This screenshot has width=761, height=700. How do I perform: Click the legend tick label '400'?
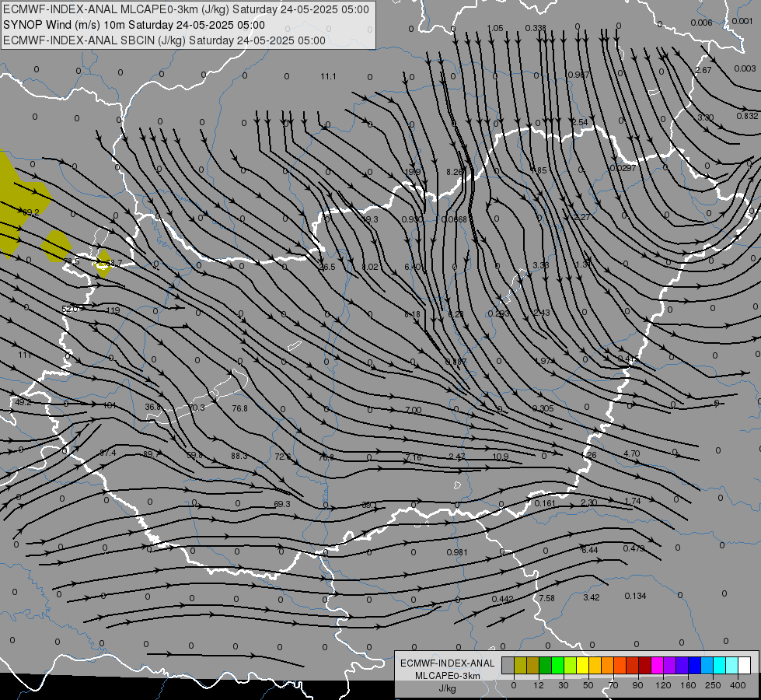[738, 685]
